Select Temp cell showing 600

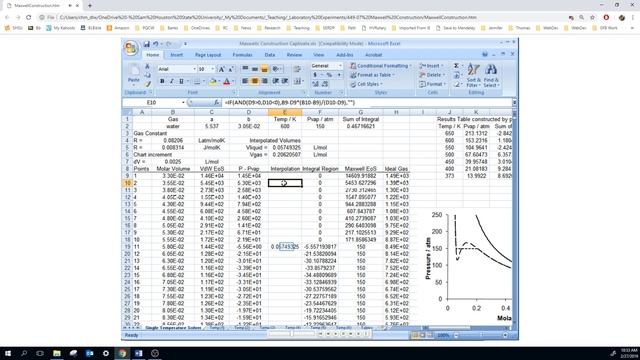285,127
